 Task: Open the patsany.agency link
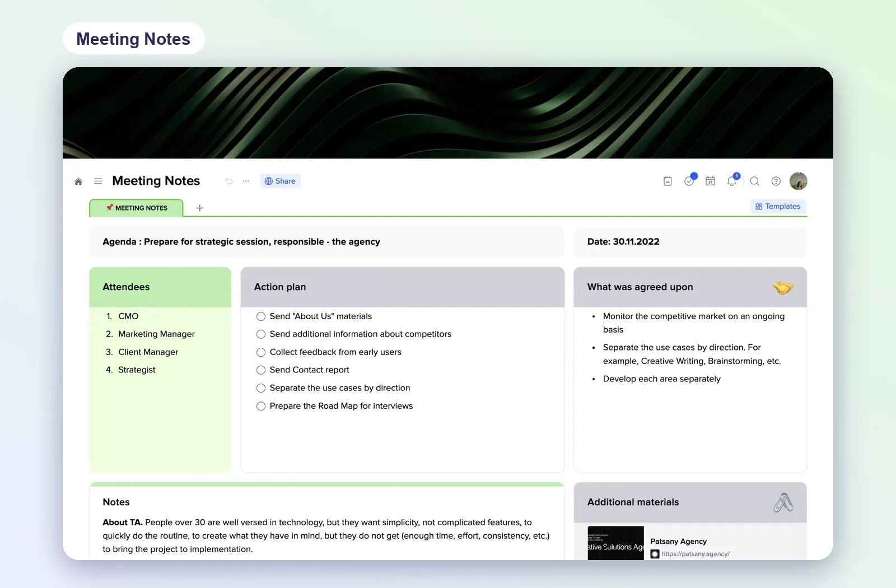point(696,554)
